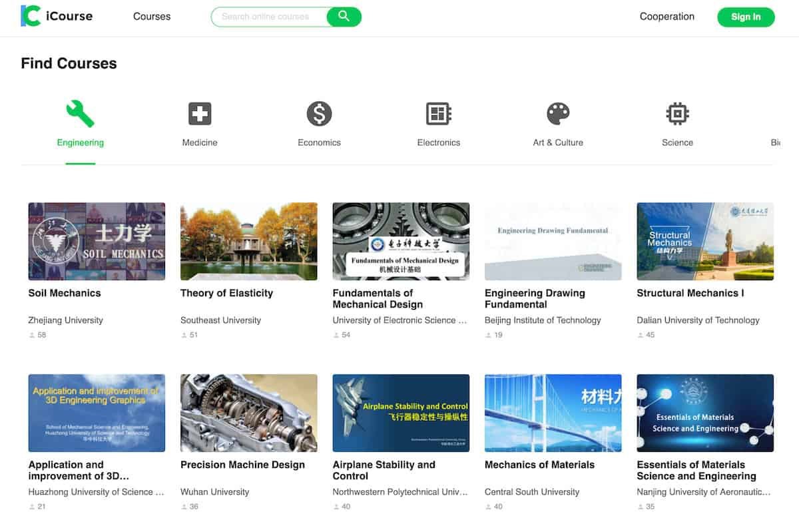The height and width of the screenshot is (532, 799).
Task: Click learner icon under Precision Machine Design
Action: [184, 507]
